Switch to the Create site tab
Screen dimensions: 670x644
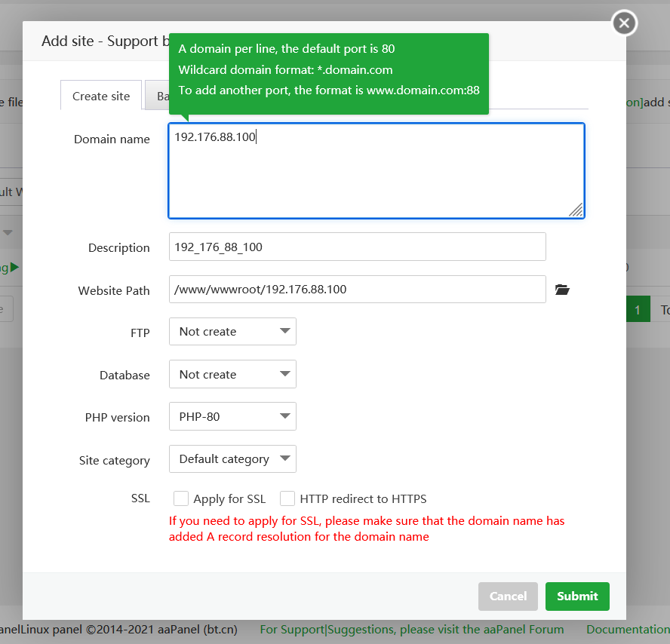[101, 96]
